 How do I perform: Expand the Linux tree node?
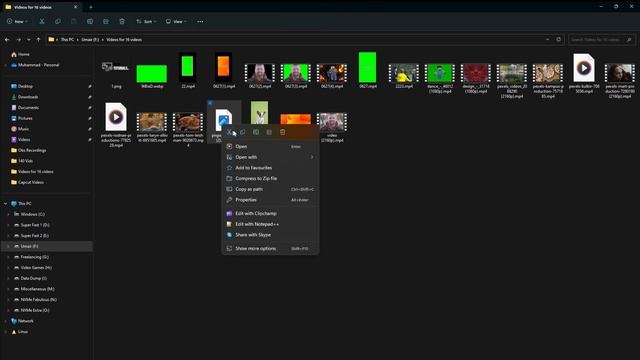5,331
